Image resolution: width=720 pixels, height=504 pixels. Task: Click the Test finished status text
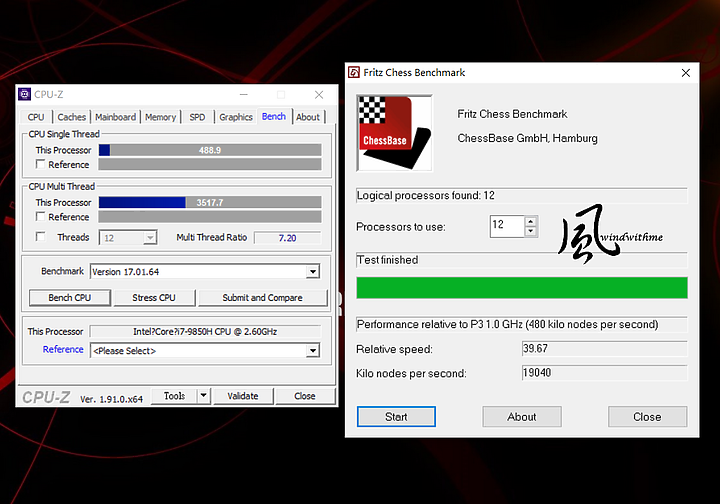[x=388, y=260]
